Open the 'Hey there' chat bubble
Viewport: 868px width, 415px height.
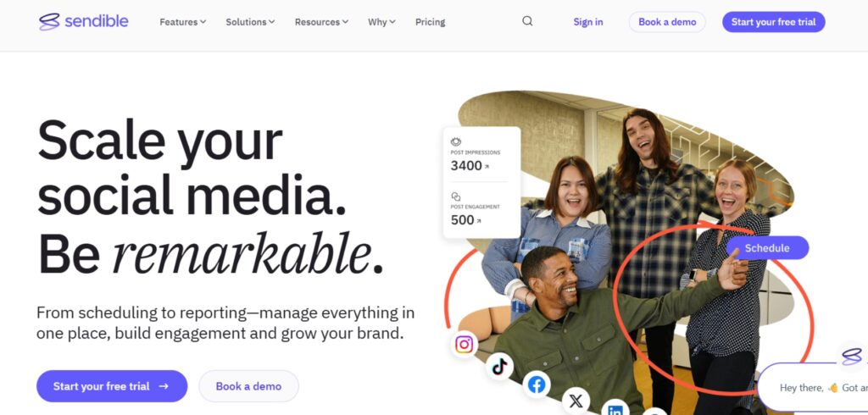813,388
